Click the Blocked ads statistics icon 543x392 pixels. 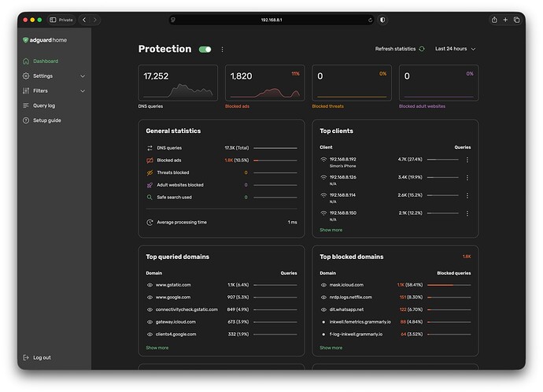coord(150,161)
